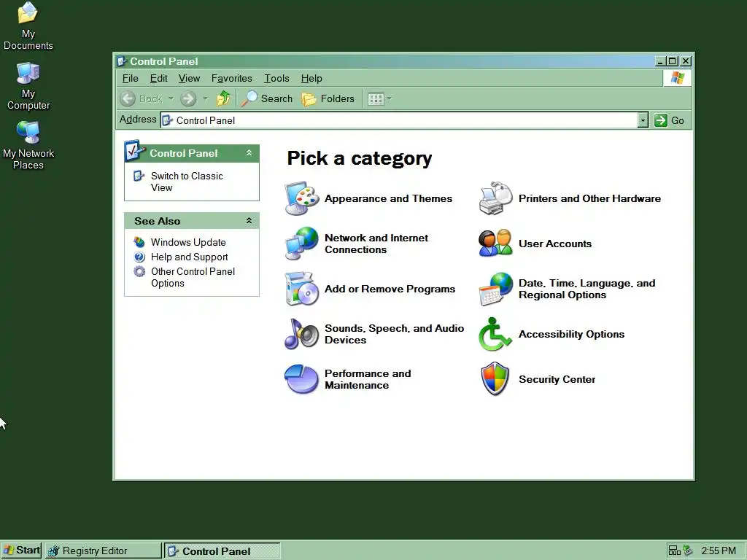Open the Date, Time, Language calendar icon
The height and width of the screenshot is (560, 747).
pos(495,289)
